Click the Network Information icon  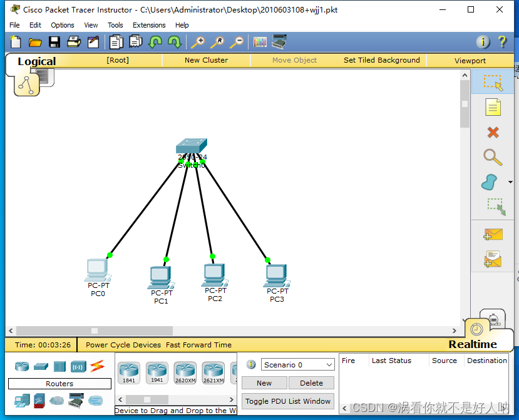click(x=483, y=42)
